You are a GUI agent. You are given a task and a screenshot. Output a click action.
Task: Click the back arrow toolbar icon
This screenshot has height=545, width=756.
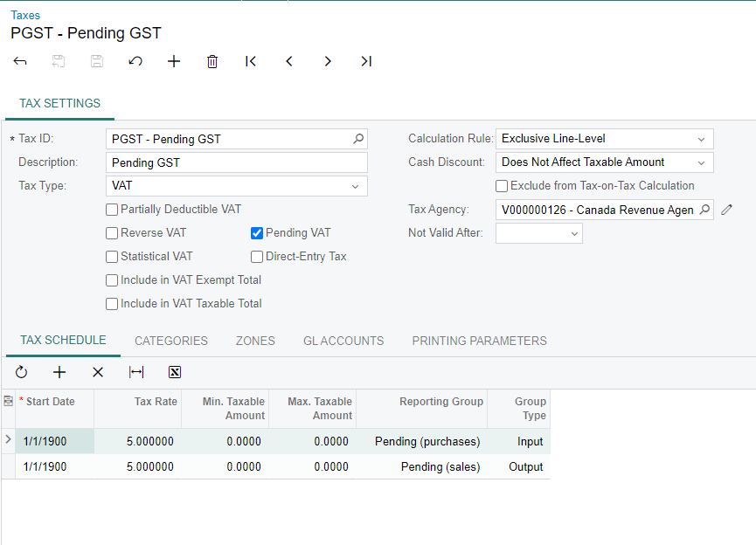tap(20, 61)
